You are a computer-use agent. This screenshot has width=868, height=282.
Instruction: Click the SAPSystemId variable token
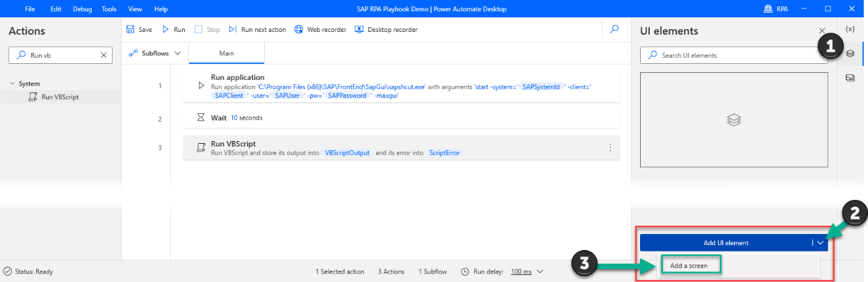coord(541,87)
